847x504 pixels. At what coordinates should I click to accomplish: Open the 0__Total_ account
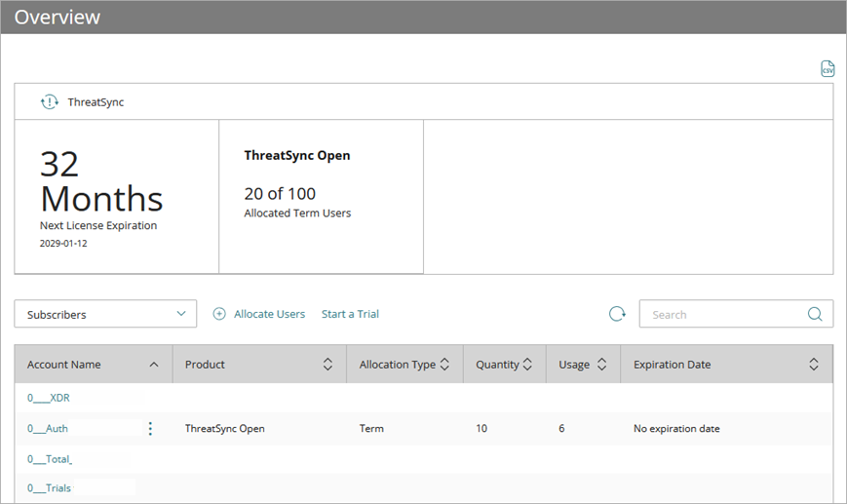click(50, 459)
